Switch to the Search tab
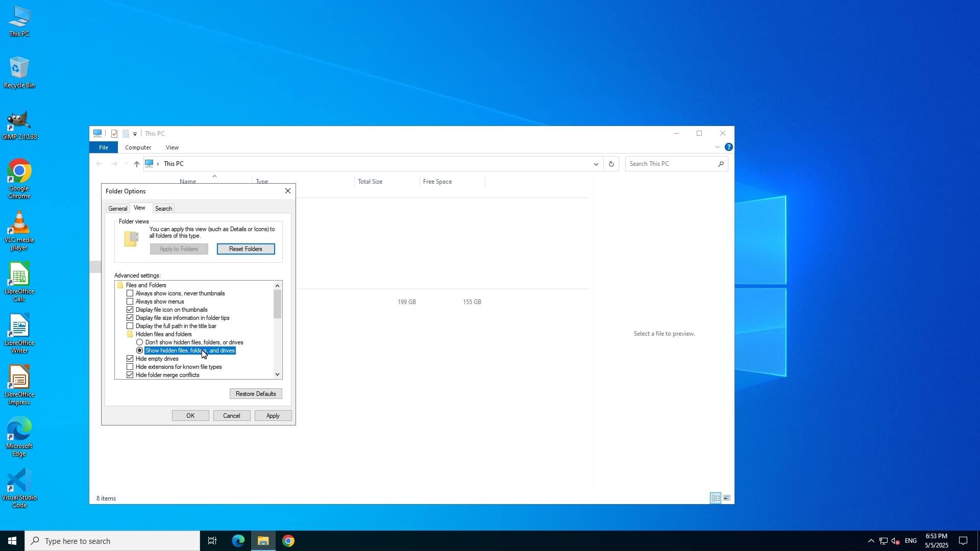Screen dimensions: 980x551 click(x=163, y=209)
